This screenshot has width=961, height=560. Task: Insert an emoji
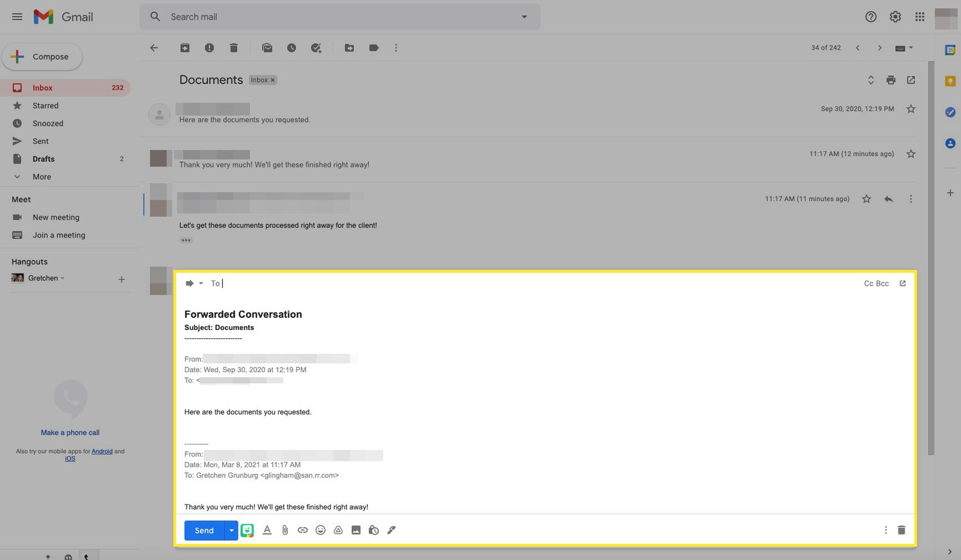320,530
